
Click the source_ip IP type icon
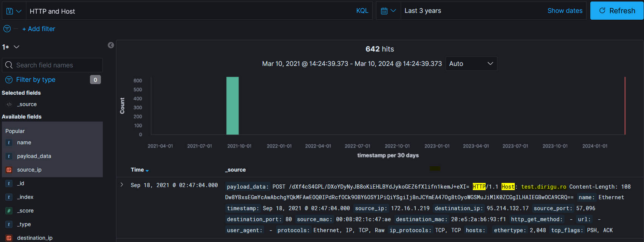click(x=9, y=170)
